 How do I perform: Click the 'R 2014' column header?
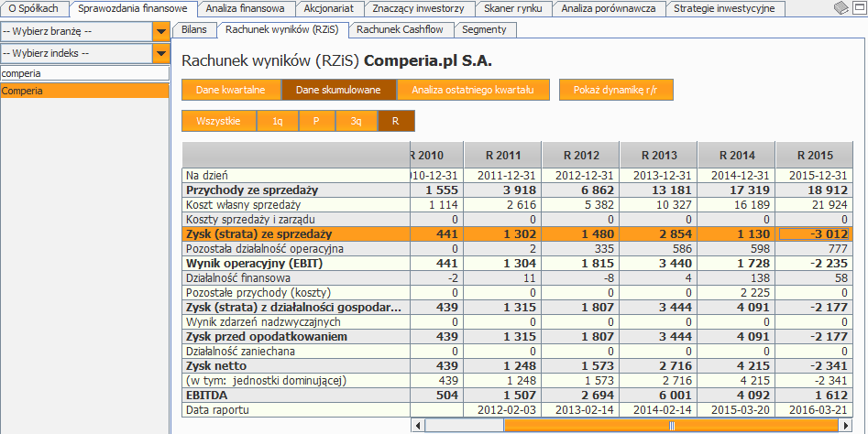coord(736,156)
